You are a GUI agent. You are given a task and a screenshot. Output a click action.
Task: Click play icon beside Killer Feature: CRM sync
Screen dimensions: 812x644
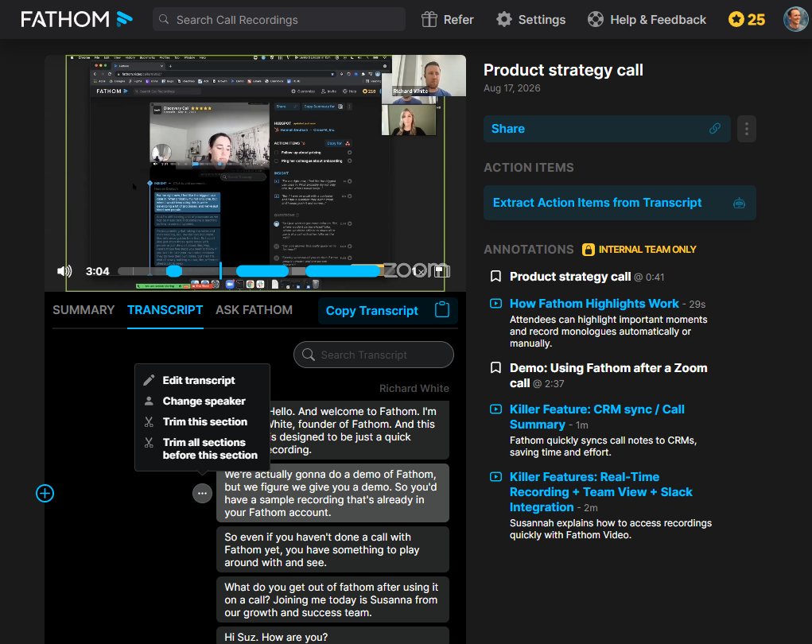coord(495,409)
